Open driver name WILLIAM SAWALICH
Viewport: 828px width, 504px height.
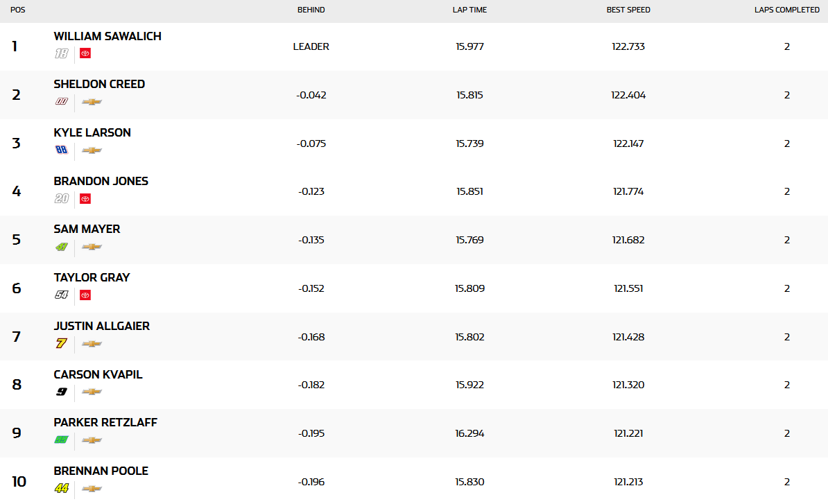107,36
